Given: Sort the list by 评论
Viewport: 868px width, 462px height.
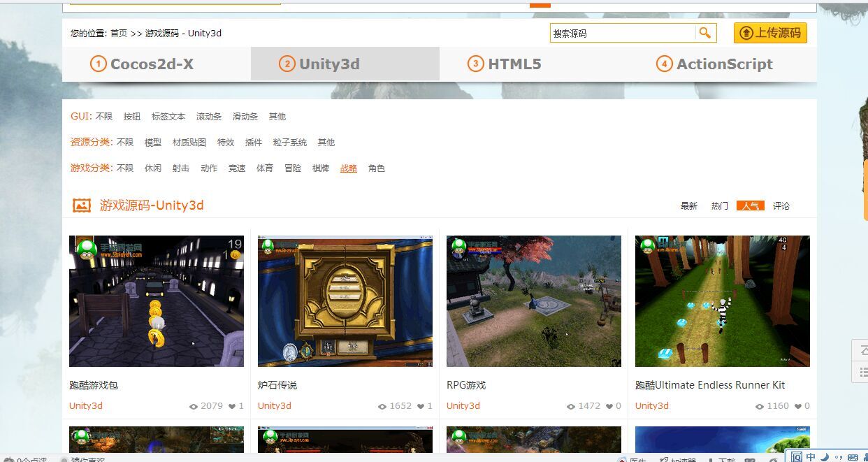Looking at the screenshot, I should 781,206.
